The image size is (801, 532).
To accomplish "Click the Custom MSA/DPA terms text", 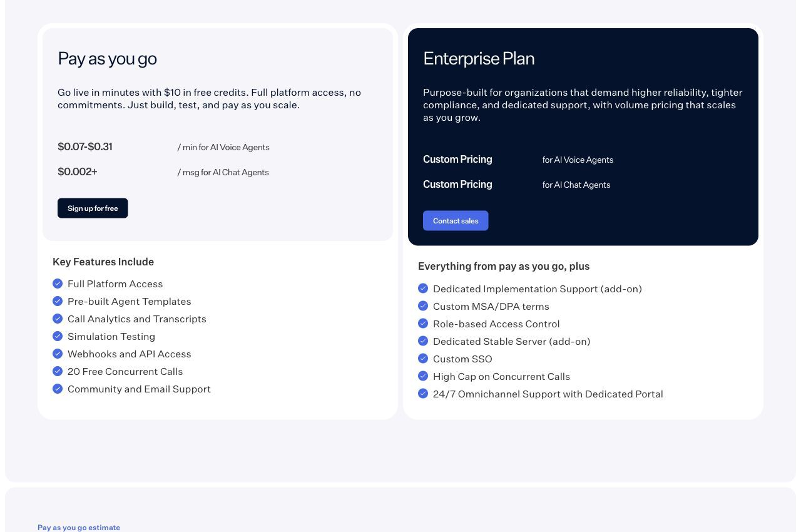I will tap(491, 306).
